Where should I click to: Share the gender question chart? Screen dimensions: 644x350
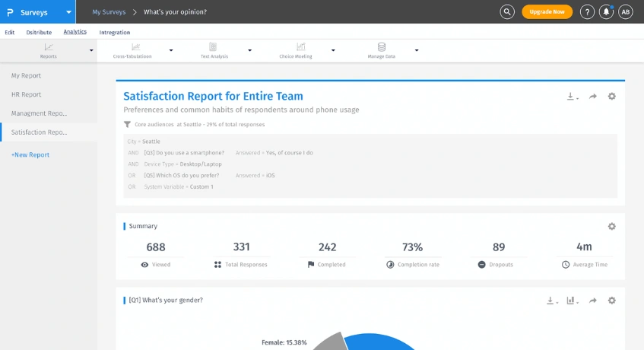[593, 301]
